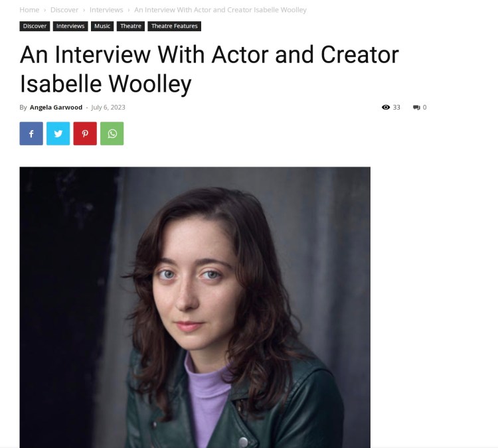Open the featured article photo
Viewport: 498px width, 448px height.
[x=195, y=307]
